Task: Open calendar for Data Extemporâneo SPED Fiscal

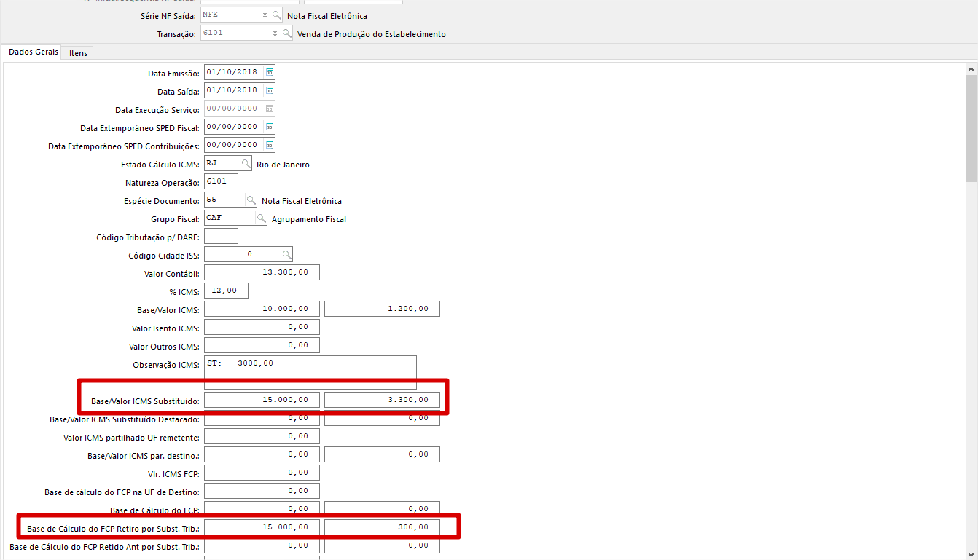Action: (270, 127)
